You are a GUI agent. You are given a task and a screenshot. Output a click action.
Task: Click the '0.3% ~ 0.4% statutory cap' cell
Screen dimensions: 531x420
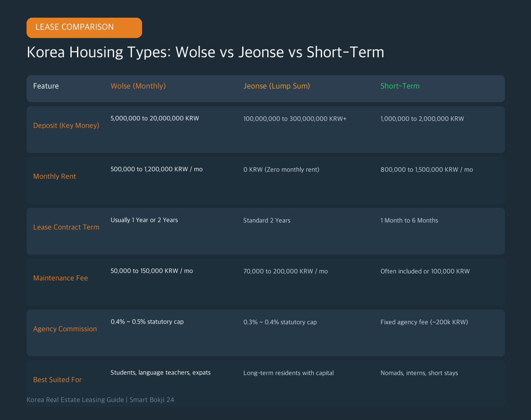(280, 322)
